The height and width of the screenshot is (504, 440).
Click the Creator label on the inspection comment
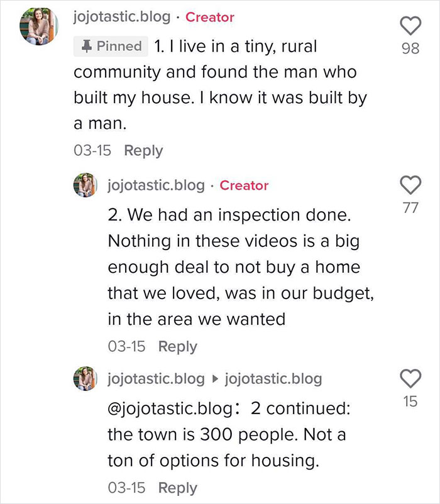pos(244,185)
